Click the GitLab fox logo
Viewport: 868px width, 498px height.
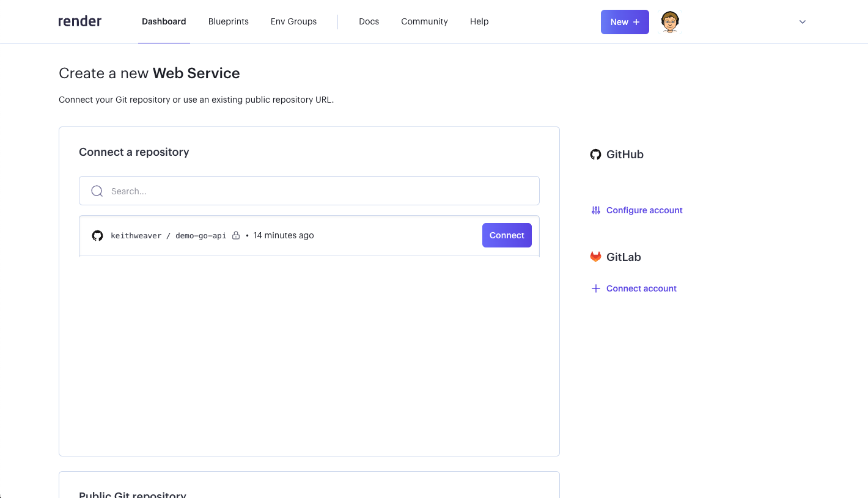[x=595, y=257]
